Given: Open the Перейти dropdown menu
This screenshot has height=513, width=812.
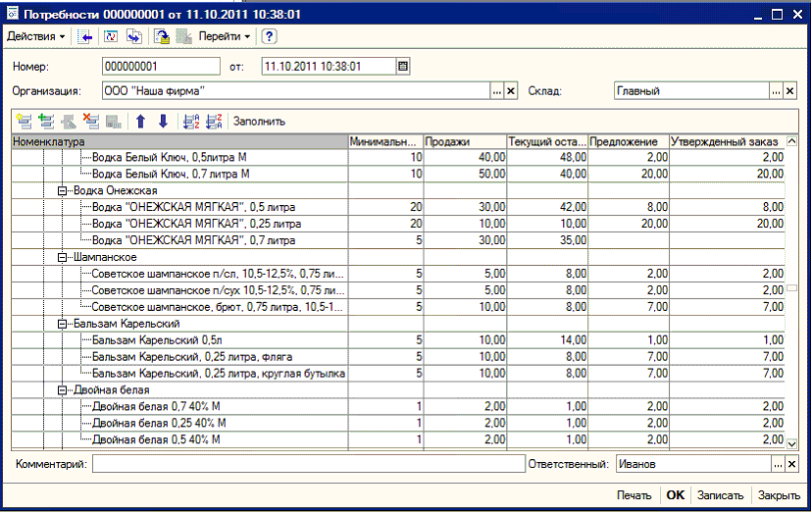Looking at the screenshot, I should point(225,36).
